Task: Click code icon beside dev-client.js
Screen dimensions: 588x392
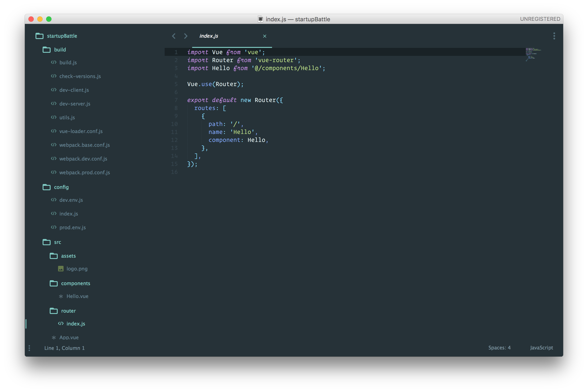Action: point(53,90)
